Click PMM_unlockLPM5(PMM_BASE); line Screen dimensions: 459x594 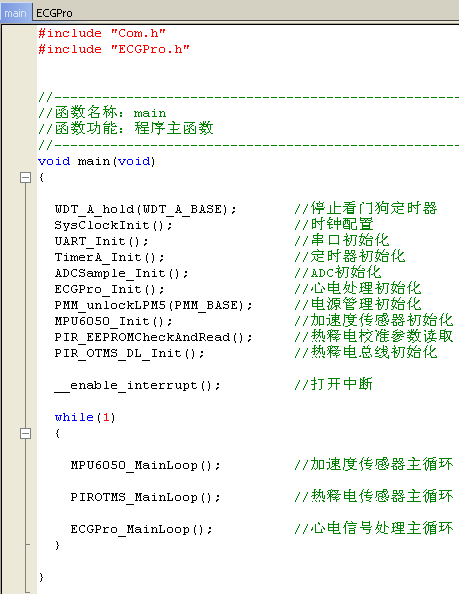tap(153, 305)
